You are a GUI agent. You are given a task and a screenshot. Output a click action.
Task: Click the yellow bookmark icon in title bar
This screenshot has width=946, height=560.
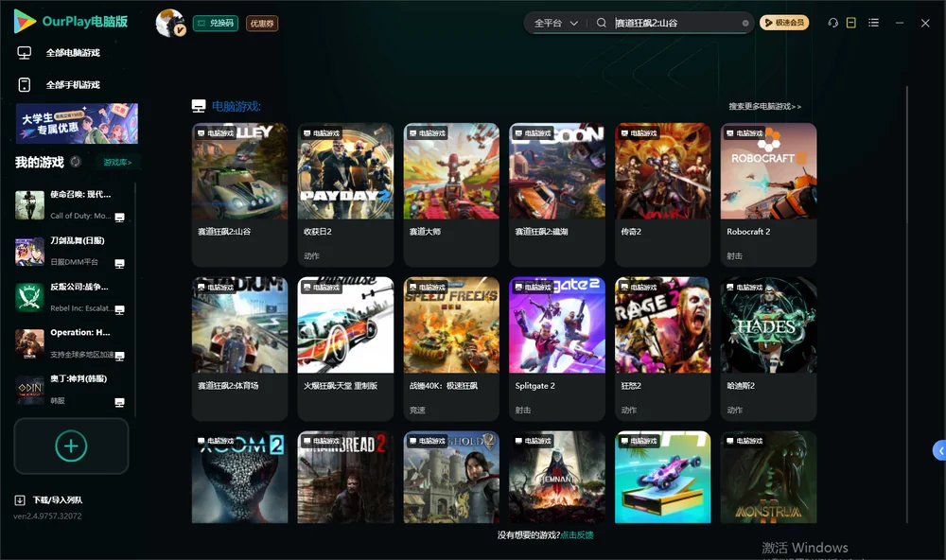(x=850, y=23)
